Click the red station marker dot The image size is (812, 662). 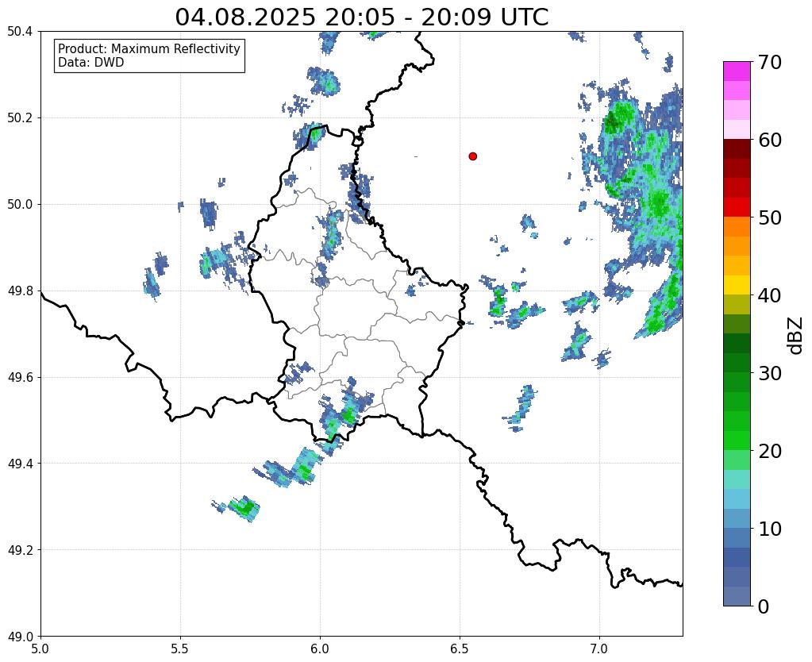tap(473, 156)
